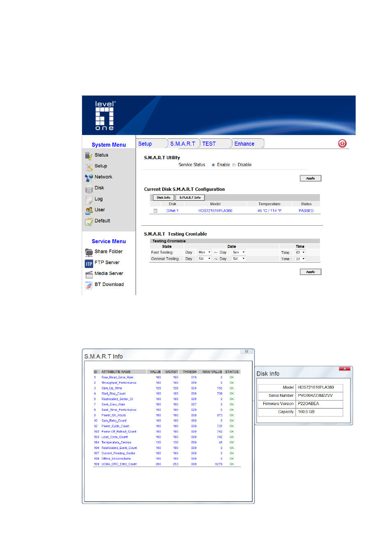Click the Seek_Error_Rate attribute row
Image resolution: width=392 pixels, height=554 pixels.
pyautogui.click(x=167, y=404)
